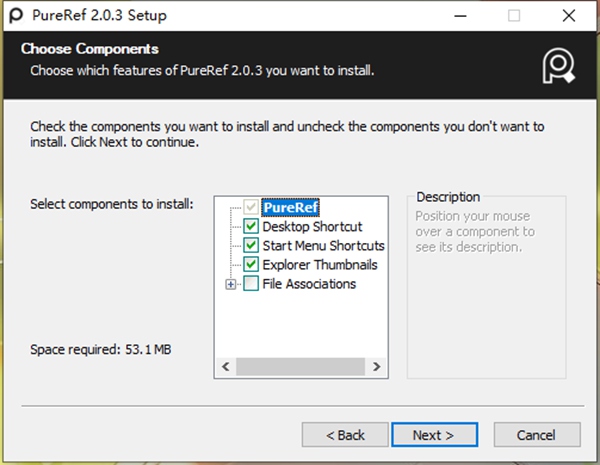Viewport: 600px width, 465px height.
Task: Select the Start Menu Shortcuts label
Action: tap(323, 246)
